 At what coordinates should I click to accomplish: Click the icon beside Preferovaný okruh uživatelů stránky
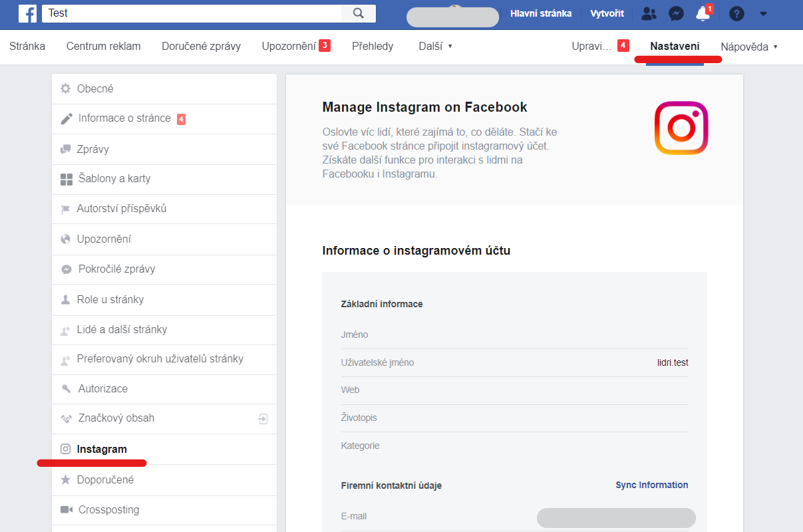pos(65,359)
